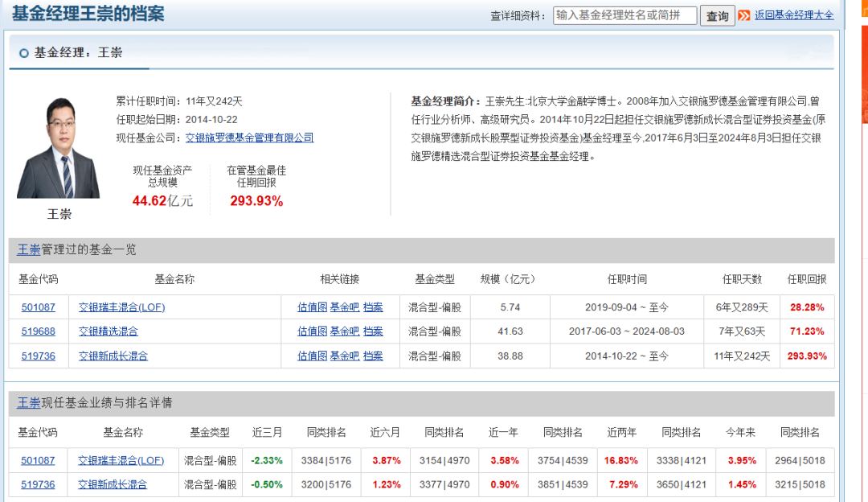Click the 今年来 column header
Screen dimensions: 868x502
click(x=741, y=432)
